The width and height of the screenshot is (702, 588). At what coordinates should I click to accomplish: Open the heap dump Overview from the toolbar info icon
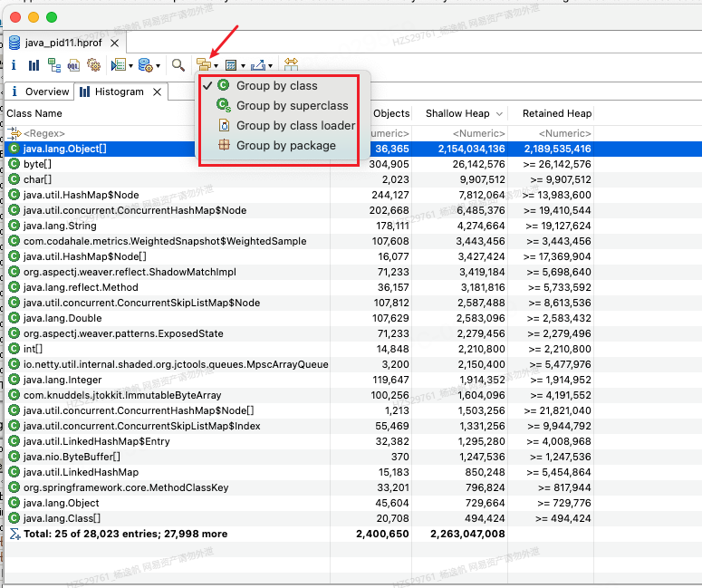(x=14, y=65)
